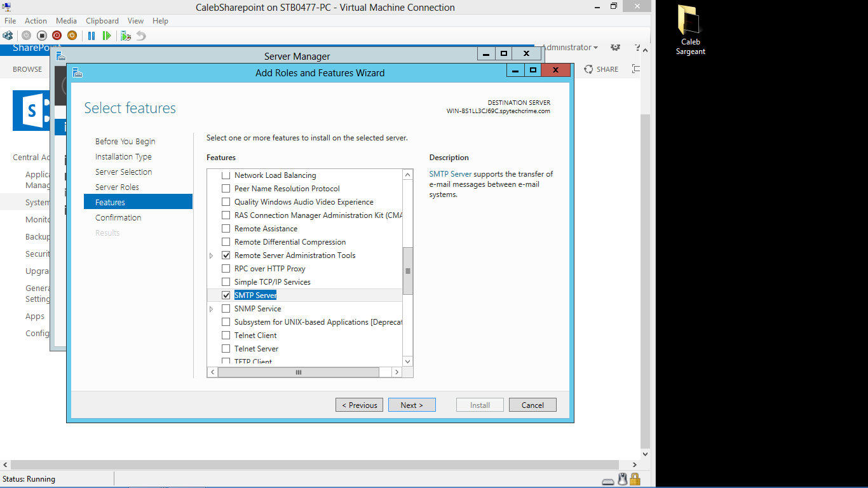
Task: Minimize the Server Manager window
Action: click(487, 53)
